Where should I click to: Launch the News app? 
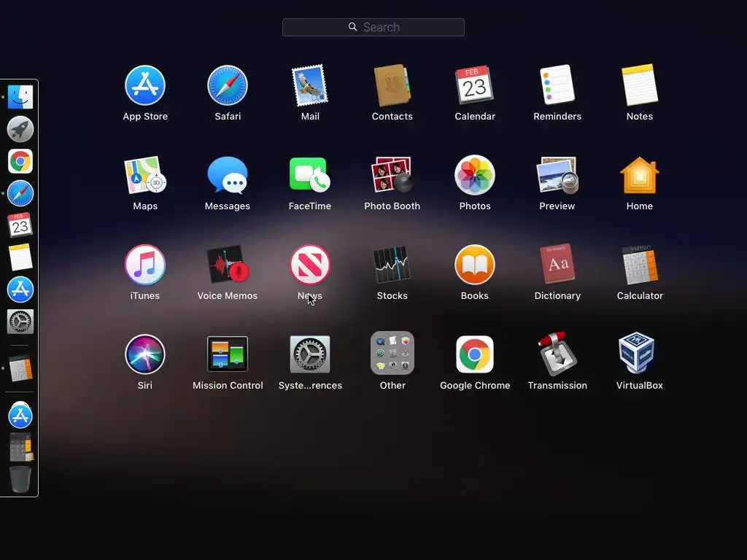coord(310,265)
